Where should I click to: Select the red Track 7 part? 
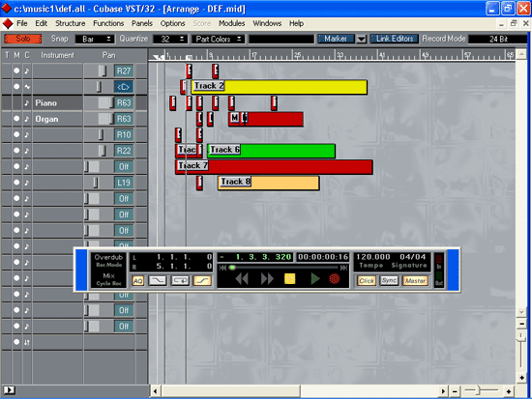tap(274, 167)
